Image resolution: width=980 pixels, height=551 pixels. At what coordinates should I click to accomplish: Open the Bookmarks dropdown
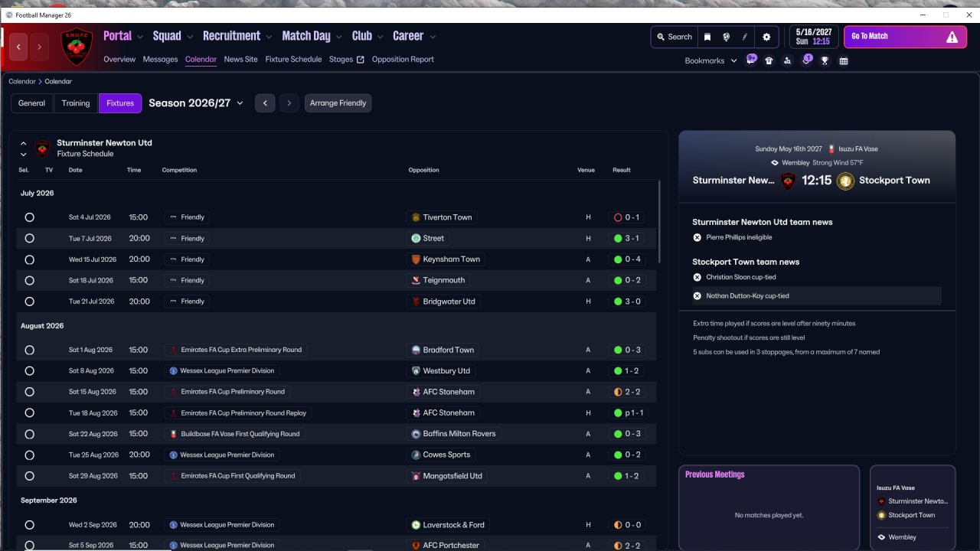point(711,60)
